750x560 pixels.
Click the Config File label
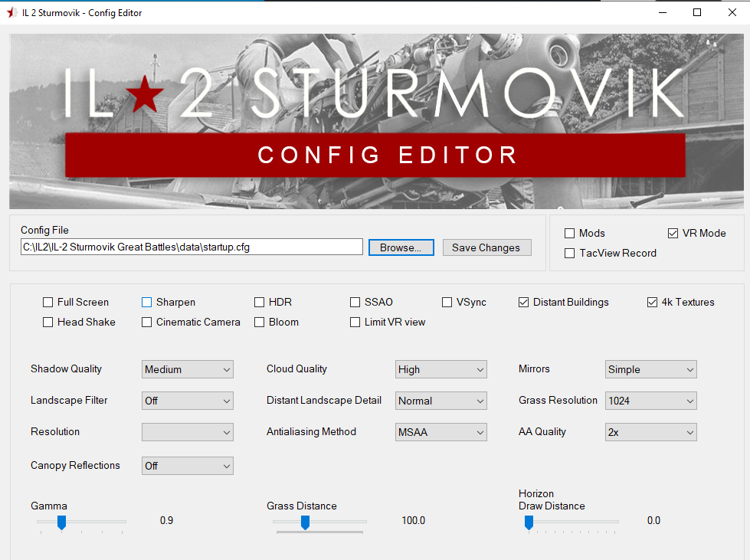tap(44, 230)
